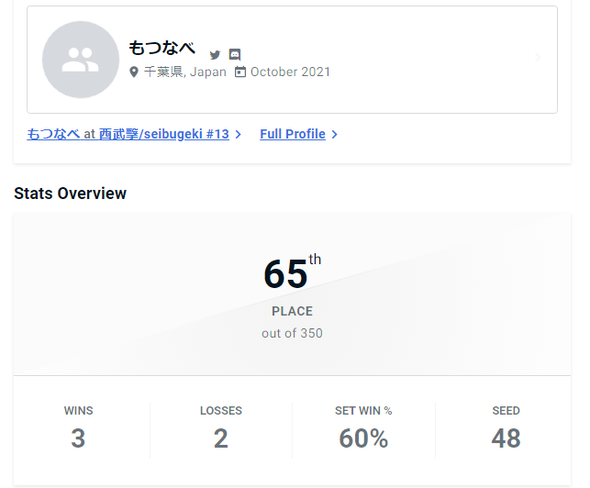Click the LOSSES stat showing 2

tap(221, 428)
